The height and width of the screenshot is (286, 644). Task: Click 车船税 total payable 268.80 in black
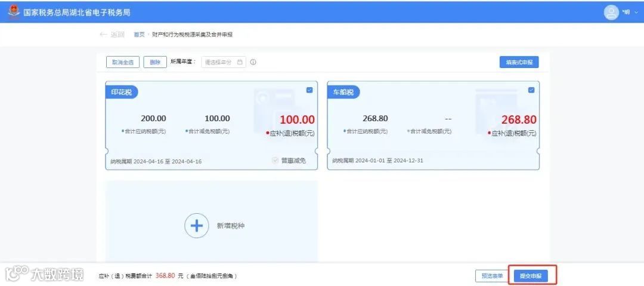(x=375, y=118)
